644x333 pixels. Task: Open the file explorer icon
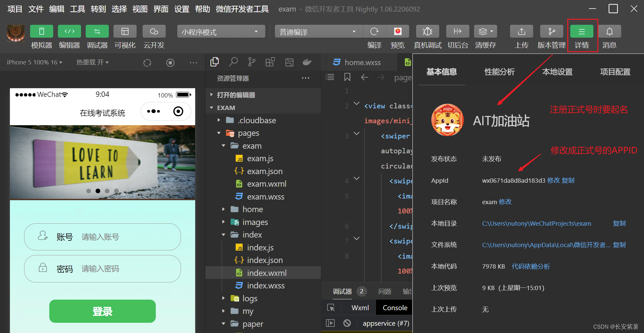coord(215,62)
